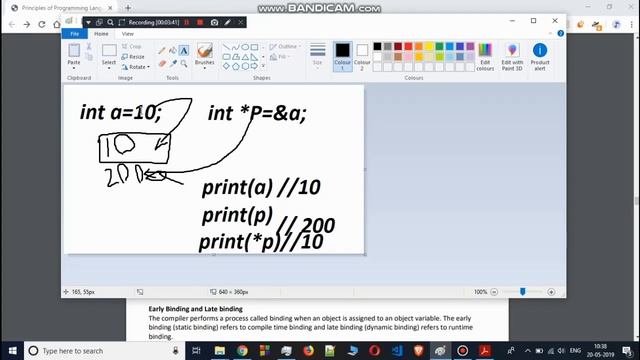This screenshot has height=360, width=640.
Task: Open the shape Outline dropdown
Action: (285, 47)
